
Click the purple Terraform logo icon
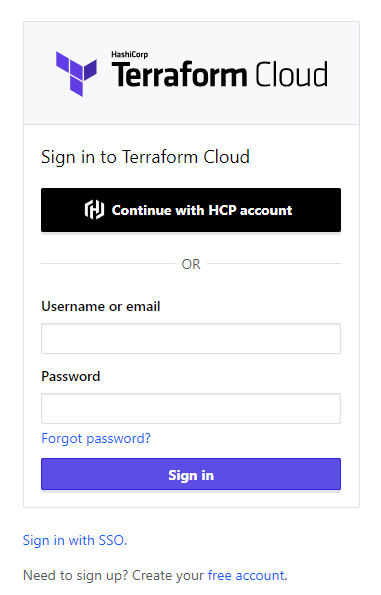(76, 74)
